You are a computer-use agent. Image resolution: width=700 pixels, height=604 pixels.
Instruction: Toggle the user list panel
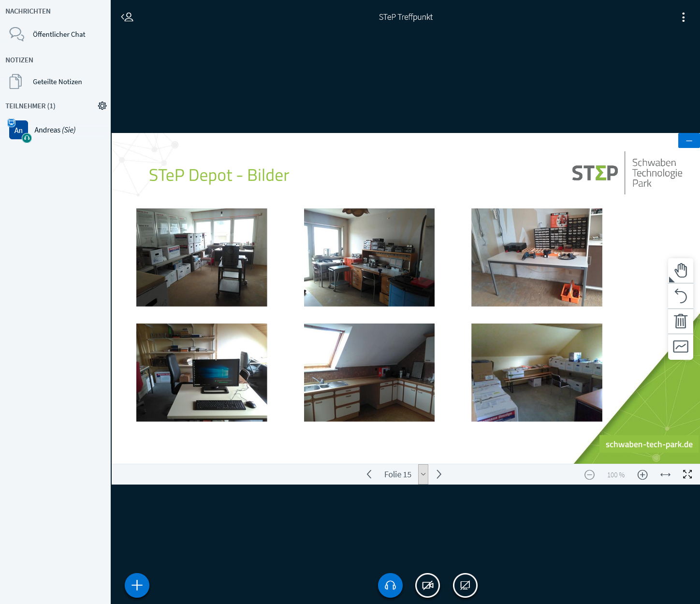(127, 17)
